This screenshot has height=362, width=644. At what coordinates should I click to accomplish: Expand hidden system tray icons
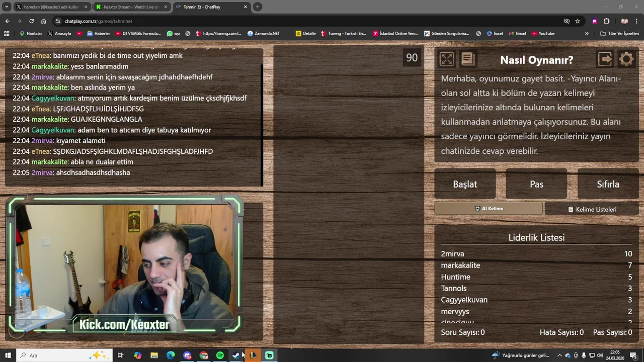(x=560, y=355)
